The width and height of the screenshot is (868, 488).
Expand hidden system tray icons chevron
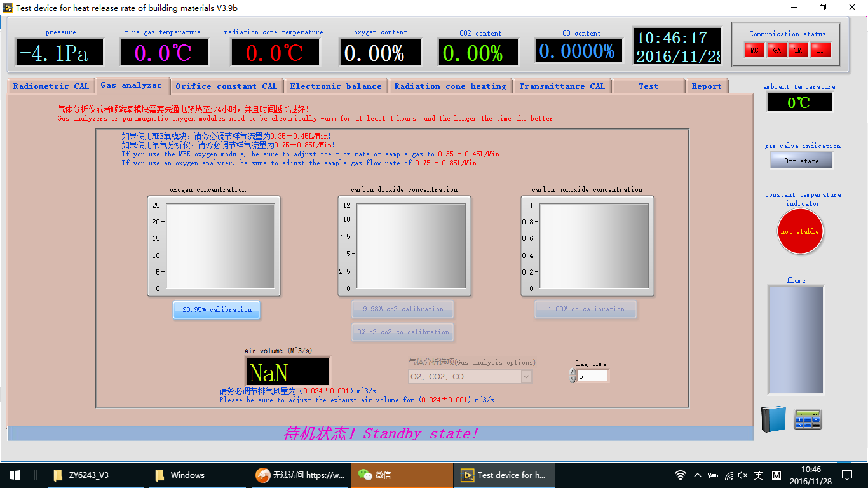[x=697, y=475]
